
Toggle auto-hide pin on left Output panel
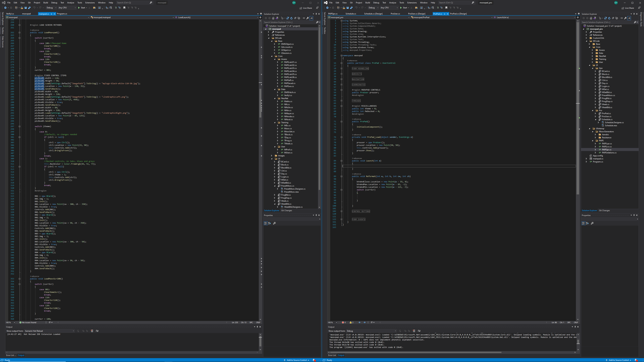tap(257, 326)
